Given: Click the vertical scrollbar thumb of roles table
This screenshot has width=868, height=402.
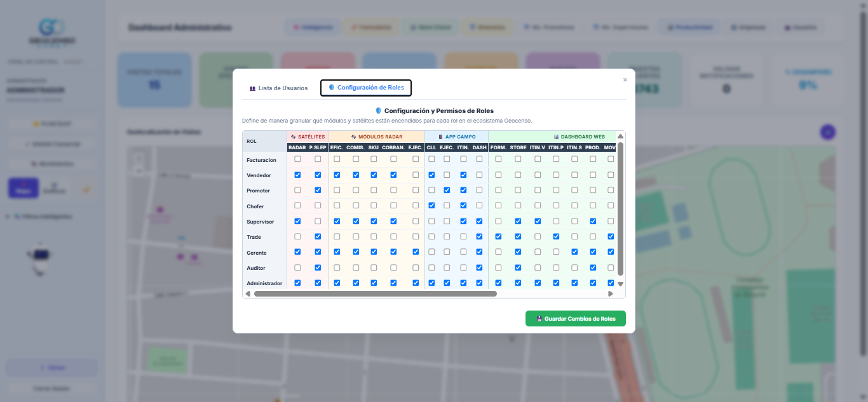Looking at the screenshot, I should click(621, 209).
